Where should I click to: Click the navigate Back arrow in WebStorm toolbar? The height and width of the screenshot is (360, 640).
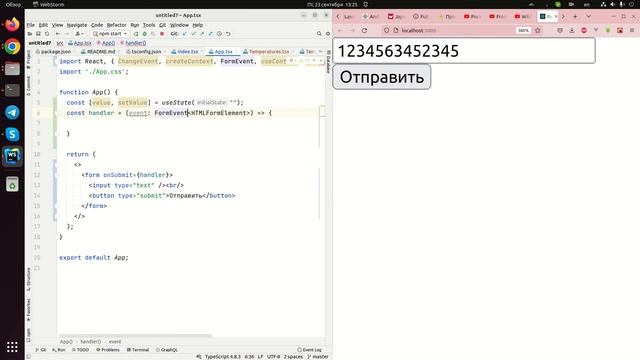58,34
